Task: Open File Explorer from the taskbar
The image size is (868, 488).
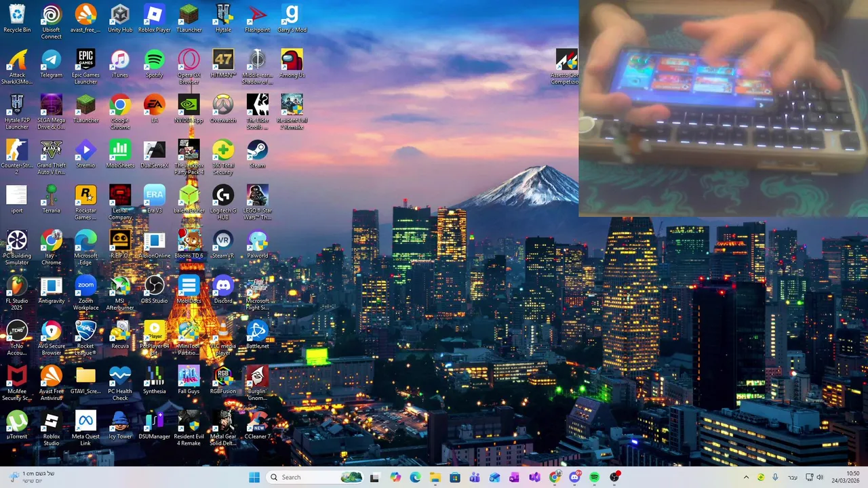Action: click(x=435, y=477)
